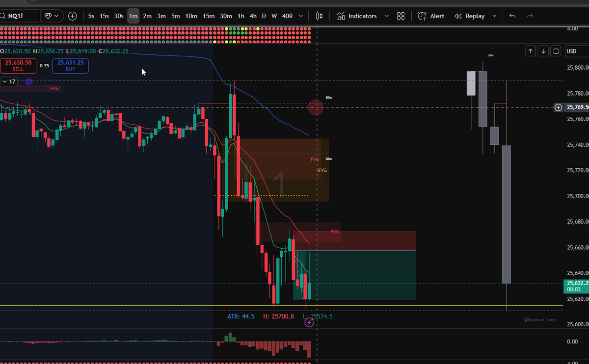Switch to the 5m timeframe
Image resolution: width=589 pixels, height=364 pixels.
pos(175,16)
